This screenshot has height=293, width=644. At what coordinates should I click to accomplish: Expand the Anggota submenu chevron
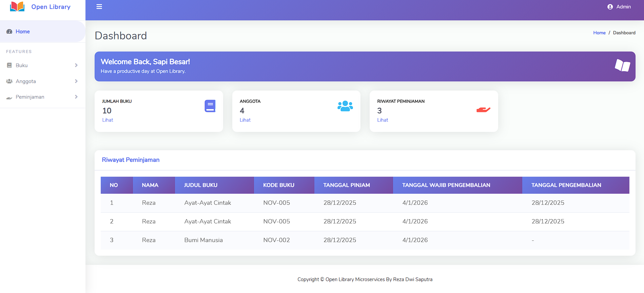click(x=76, y=81)
